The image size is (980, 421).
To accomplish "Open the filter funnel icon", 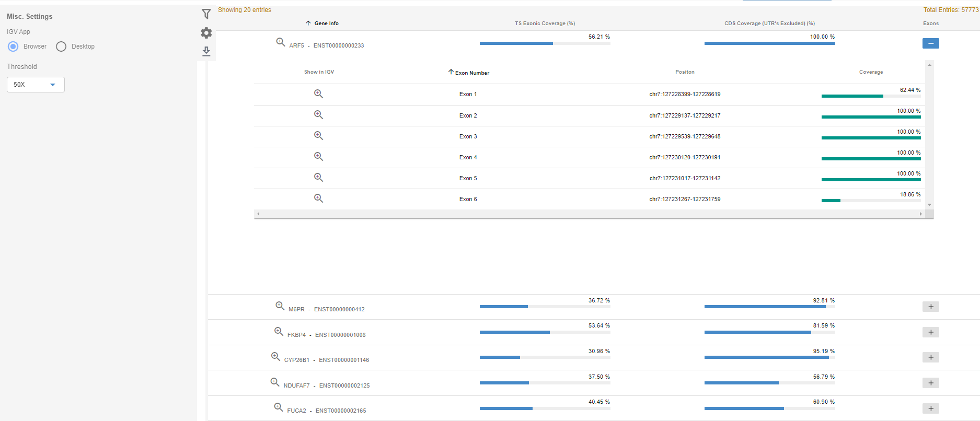I will (x=206, y=14).
